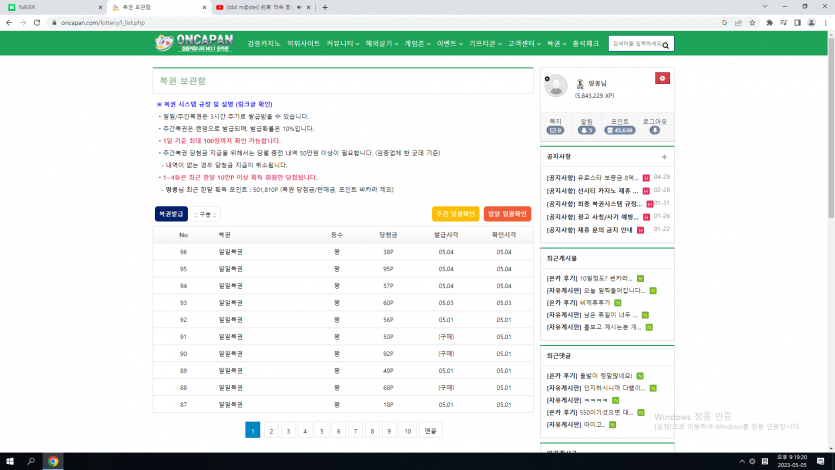The width and height of the screenshot is (835, 470).
Task: Click the Chrome taskbar icon
Action: (53, 461)
